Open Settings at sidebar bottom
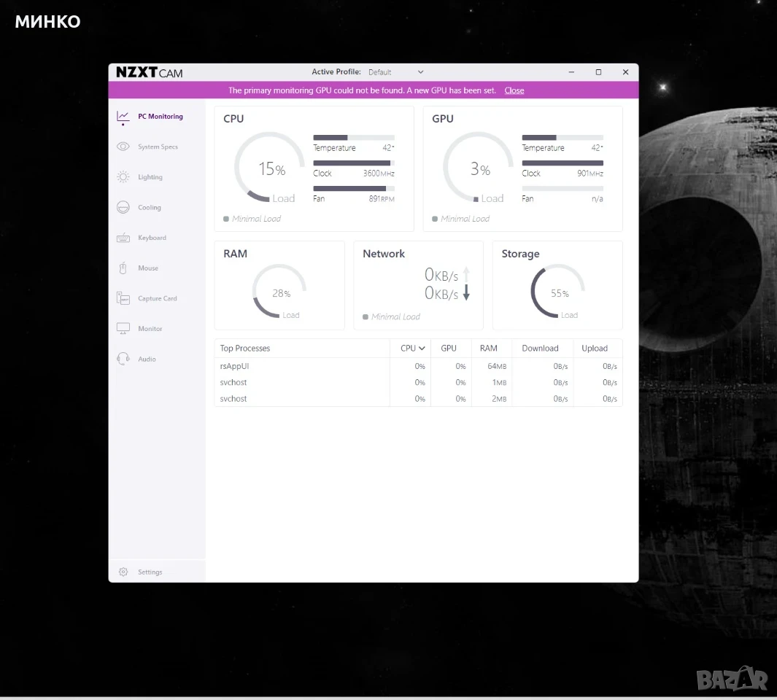This screenshot has width=777, height=700. pos(150,572)
